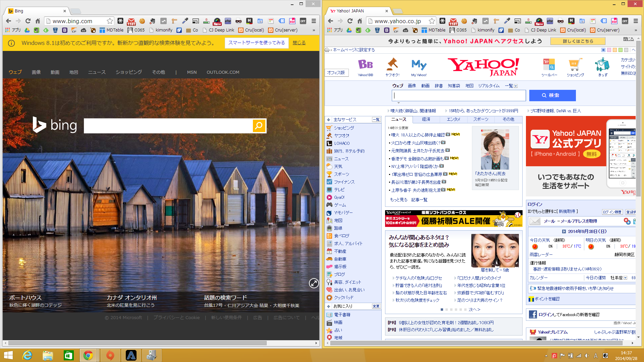
Task: Open the eyedropper color picker extension in the Bing window
Action: (x=185, y=21)
